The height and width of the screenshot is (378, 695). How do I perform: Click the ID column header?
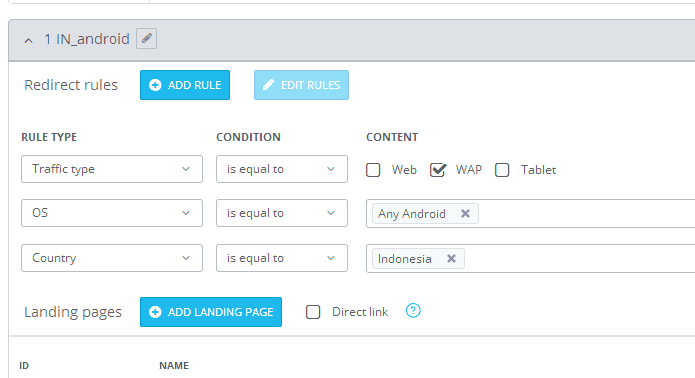(24, 366)
